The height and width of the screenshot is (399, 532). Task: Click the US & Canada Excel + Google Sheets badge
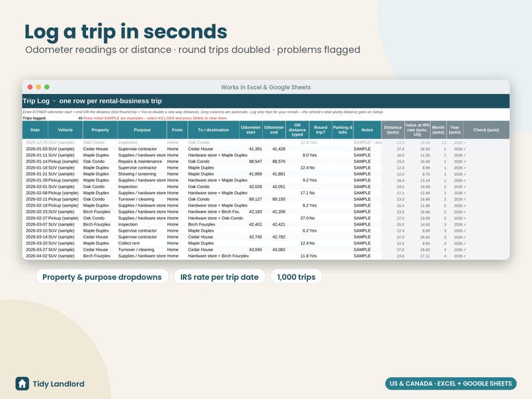click(450, 384)
